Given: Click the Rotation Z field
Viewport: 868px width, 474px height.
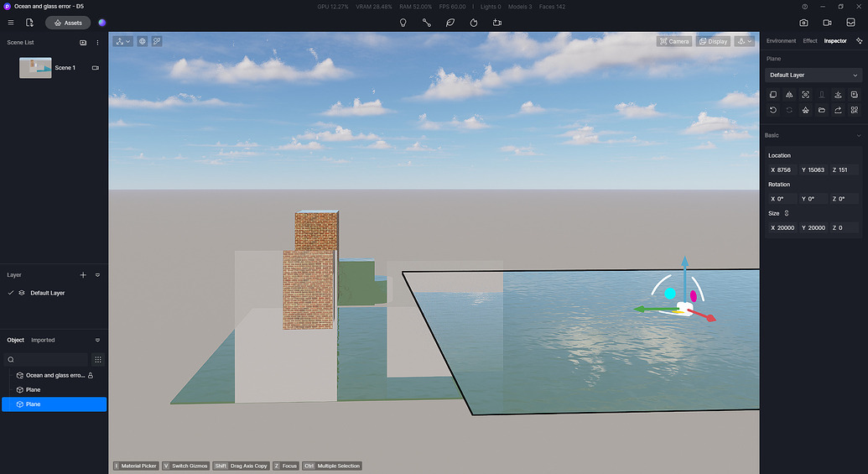Looking at the screenshot, I should tap(845, 199).
